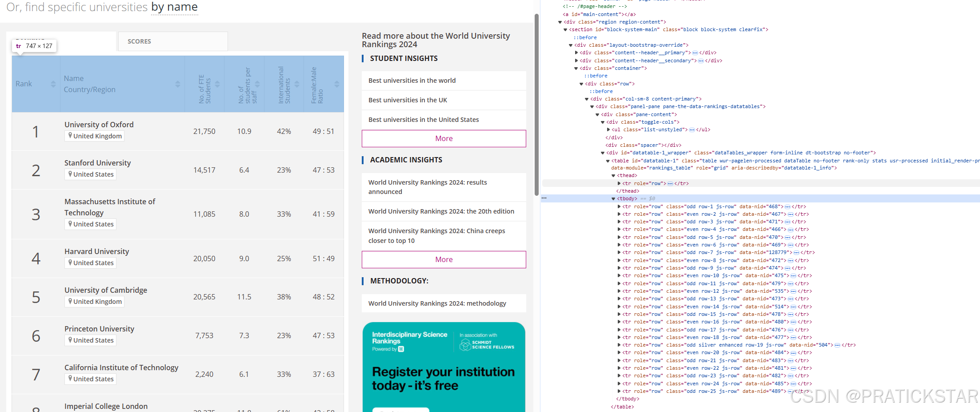Open University of Cambridge page
This screenshot has height=412, width=980.
[x=106, y=290]
